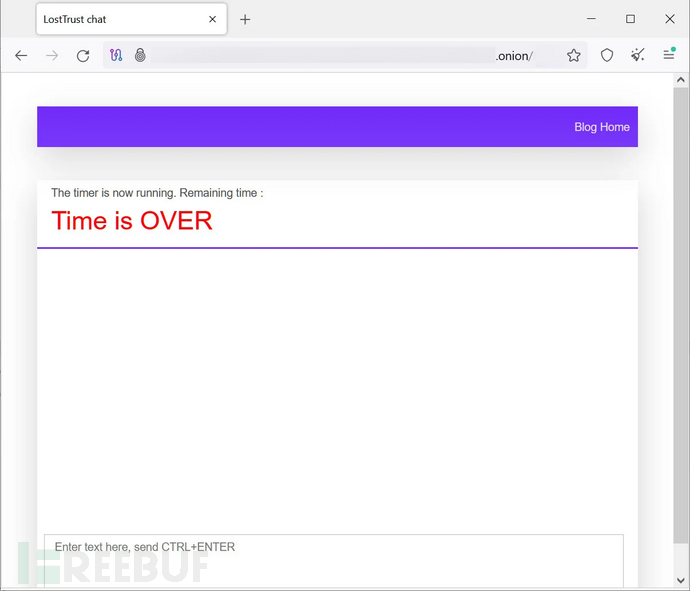Viewport: 690px width, 591px height.
Task: Click the scrollbar down arrow
Action: [681, 581]
